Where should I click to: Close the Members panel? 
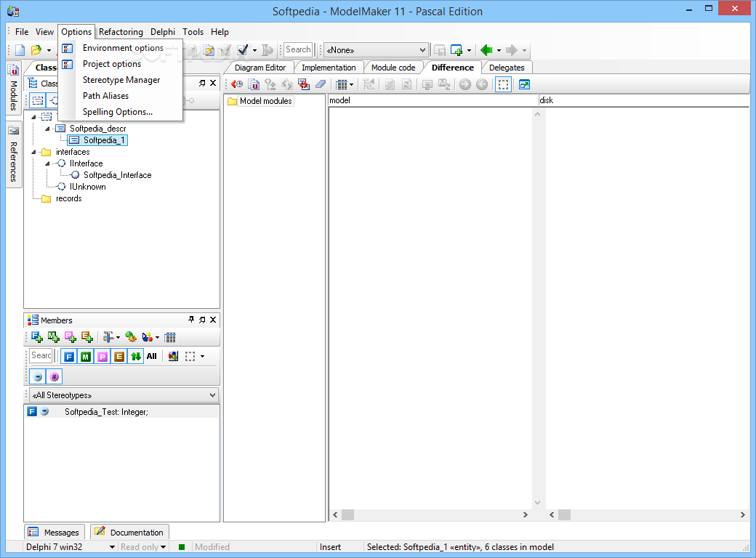213,320
